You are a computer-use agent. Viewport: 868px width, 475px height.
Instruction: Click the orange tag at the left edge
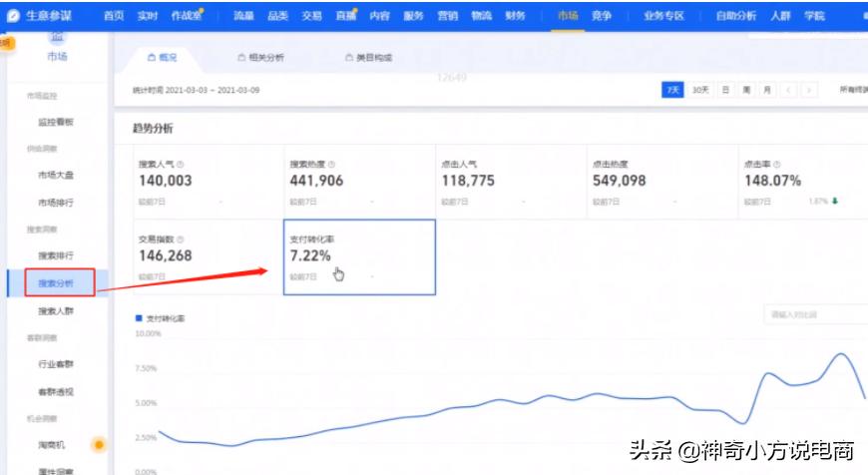pyautogui.click(x=7, y=43)
